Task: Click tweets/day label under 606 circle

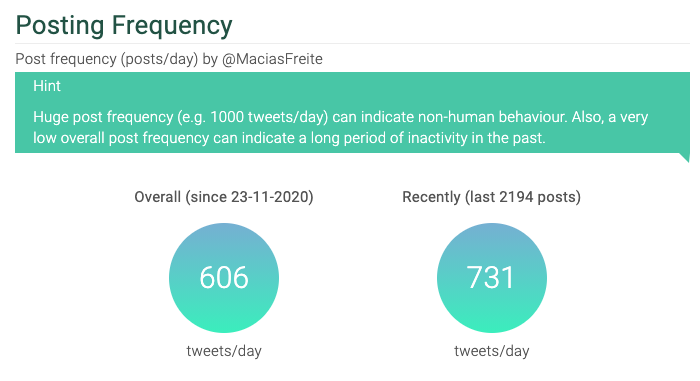Action: tap(224, 351)
